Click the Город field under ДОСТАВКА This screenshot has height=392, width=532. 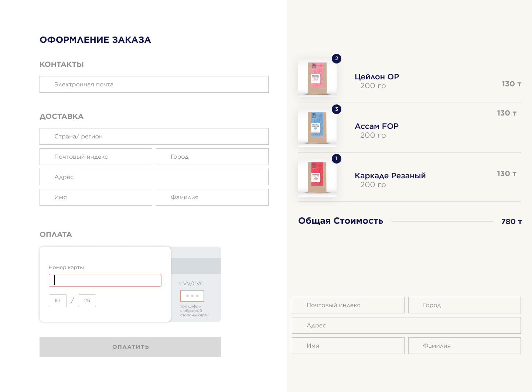click(212, 157)
